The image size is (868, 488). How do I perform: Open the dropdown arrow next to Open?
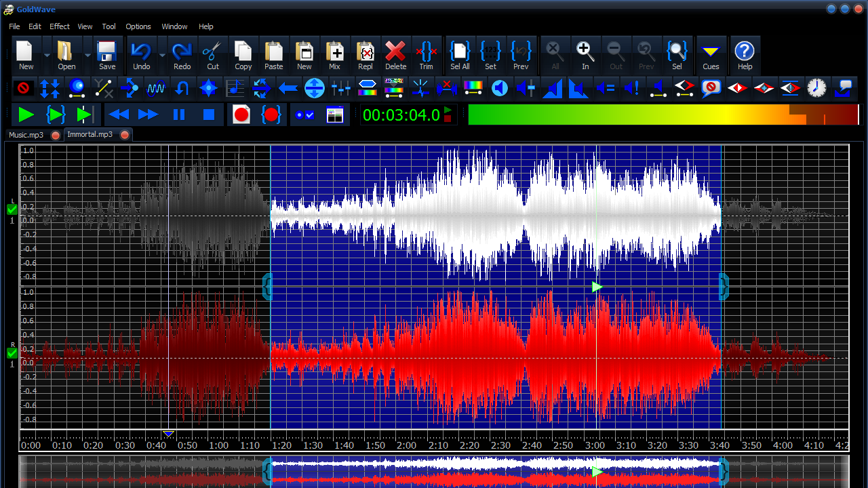click(x=87, y=56)
